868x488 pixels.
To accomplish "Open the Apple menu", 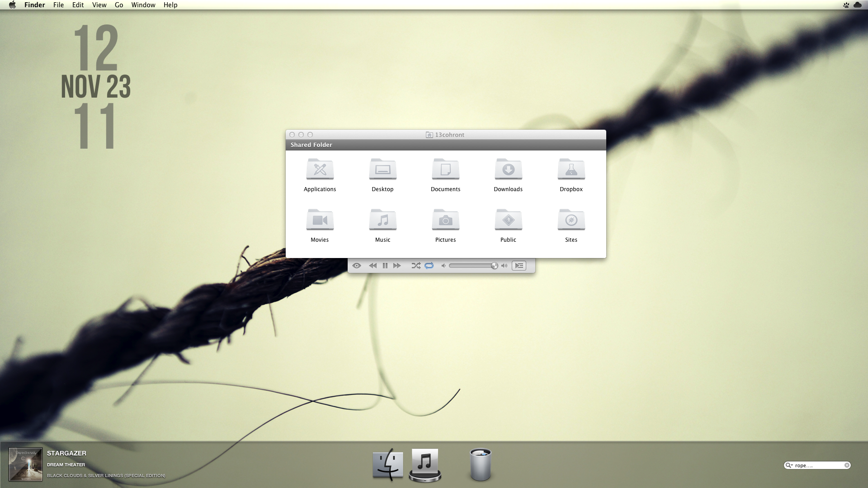I will [x=12, y=5].
